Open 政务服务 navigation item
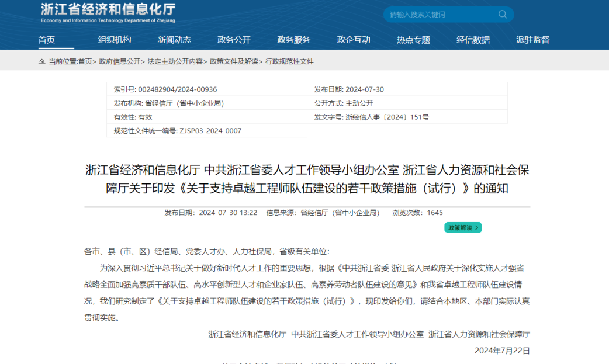Screen dimensions: 609x364 293,40
